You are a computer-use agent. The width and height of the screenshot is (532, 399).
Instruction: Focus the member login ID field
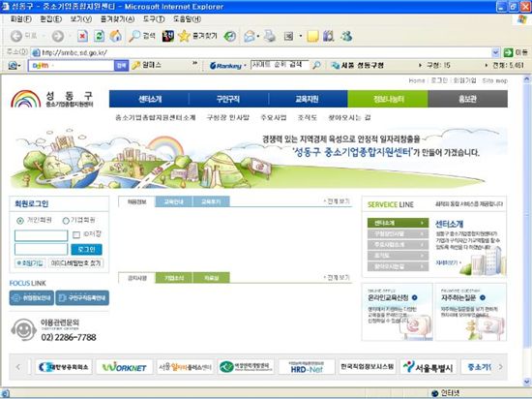(x=41, y=235)
